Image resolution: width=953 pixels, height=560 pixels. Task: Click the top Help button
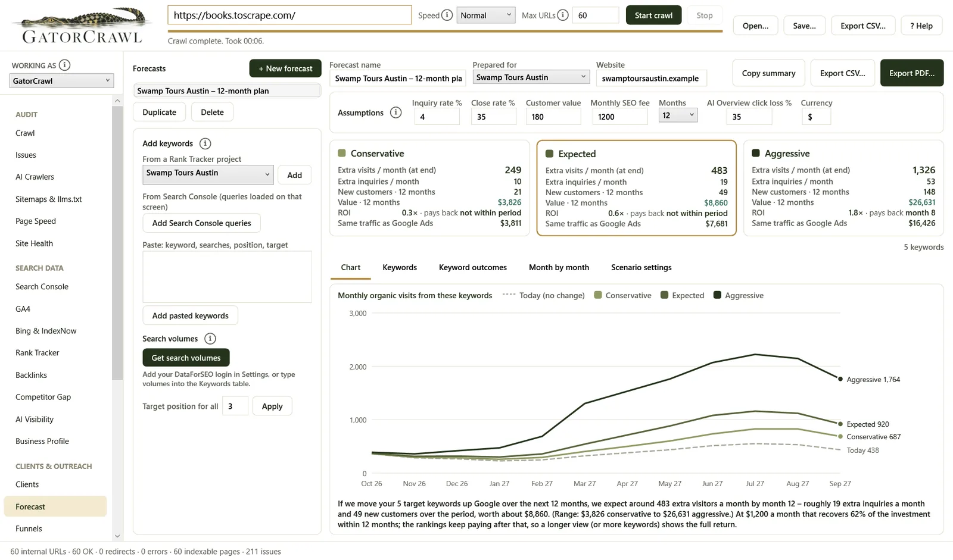921,26
